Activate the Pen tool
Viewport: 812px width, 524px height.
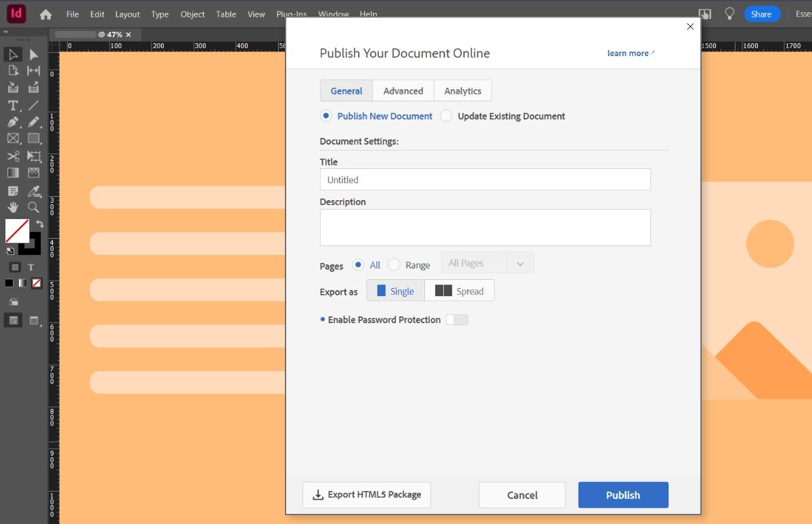(x=12, y=122)
